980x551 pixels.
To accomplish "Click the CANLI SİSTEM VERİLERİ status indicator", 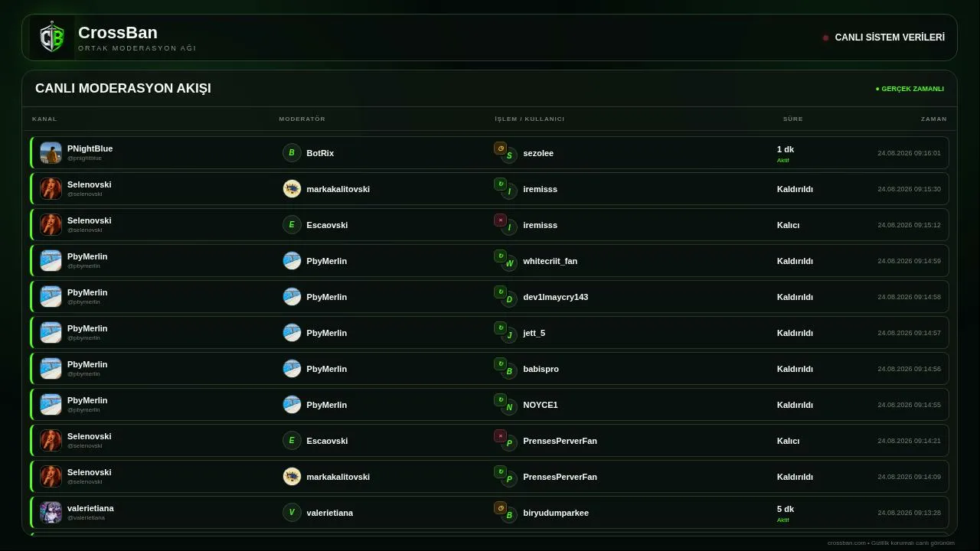I will (x=884, y=37).
